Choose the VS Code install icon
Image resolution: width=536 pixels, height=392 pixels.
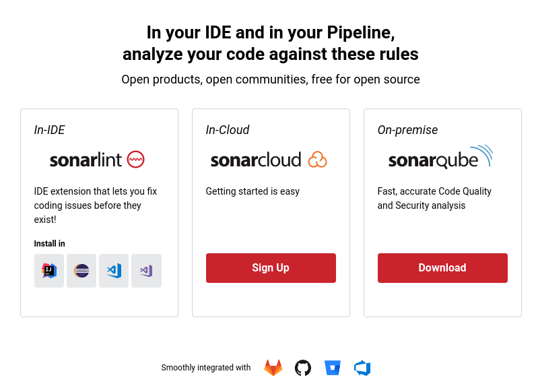coord(114,271)
